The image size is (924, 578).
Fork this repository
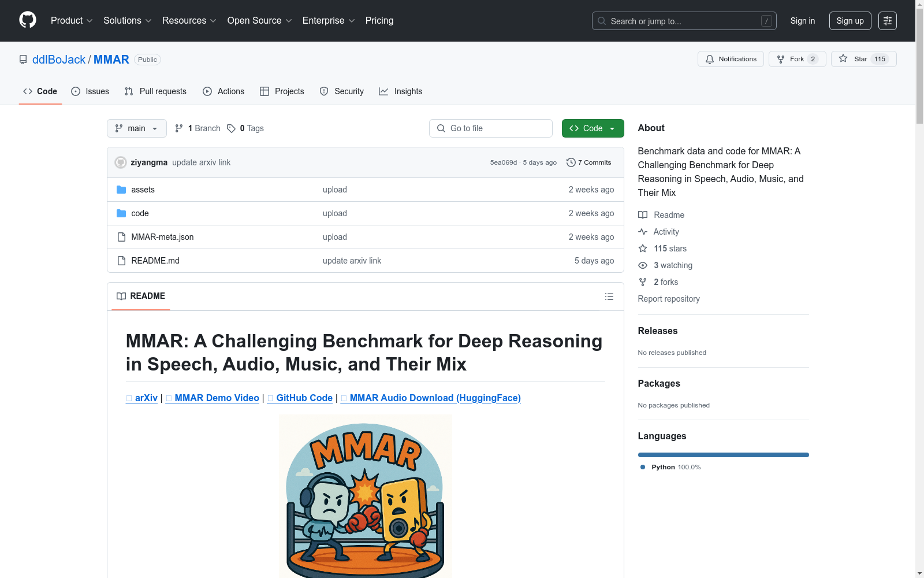point(797,59)
